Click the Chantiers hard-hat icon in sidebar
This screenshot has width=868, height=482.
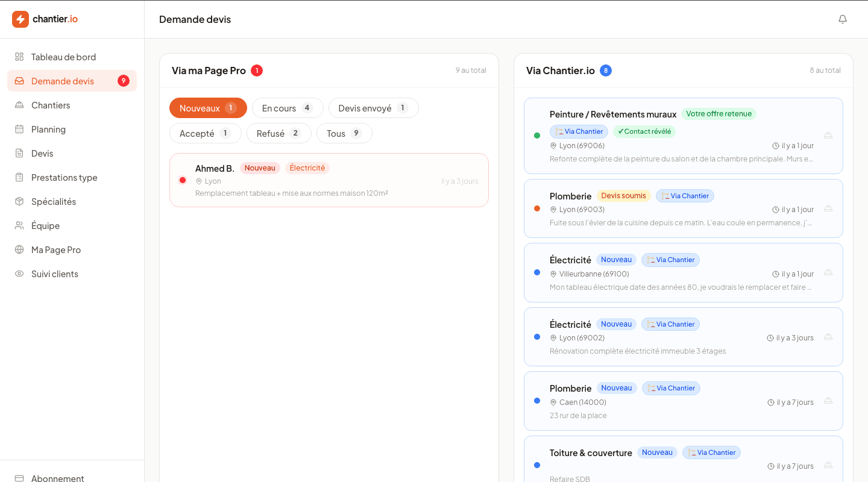tap(19, 105)
